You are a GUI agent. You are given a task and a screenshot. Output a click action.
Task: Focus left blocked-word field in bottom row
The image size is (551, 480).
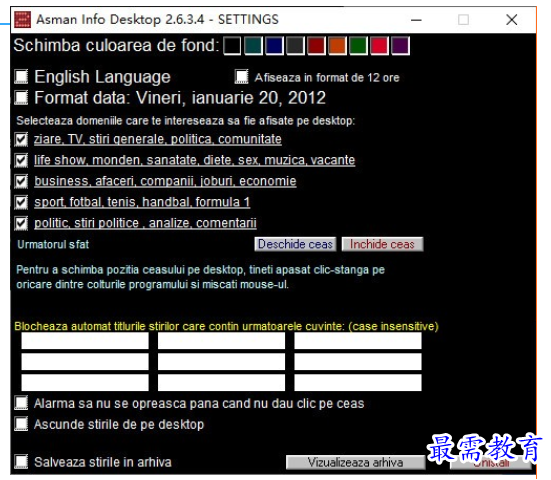[x=85, y=383]
